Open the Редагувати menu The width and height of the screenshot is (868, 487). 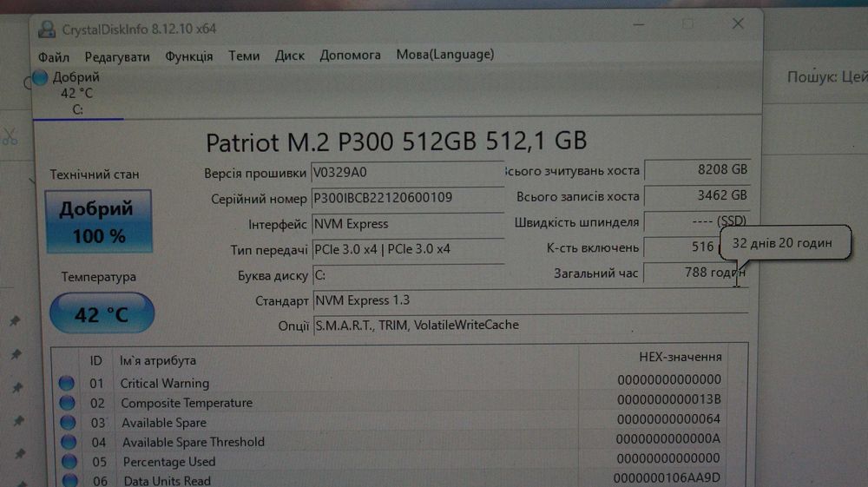pyautogui.click(x=117, y=57)
